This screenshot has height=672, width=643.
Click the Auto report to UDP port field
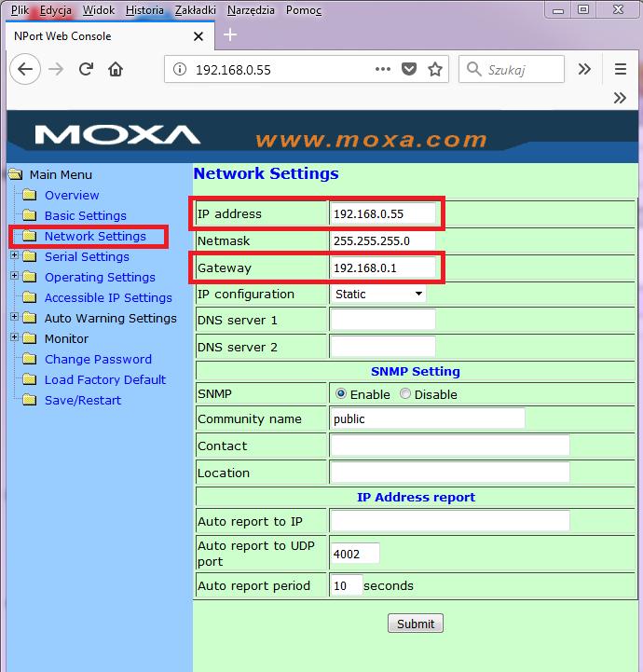click(355, 554)
